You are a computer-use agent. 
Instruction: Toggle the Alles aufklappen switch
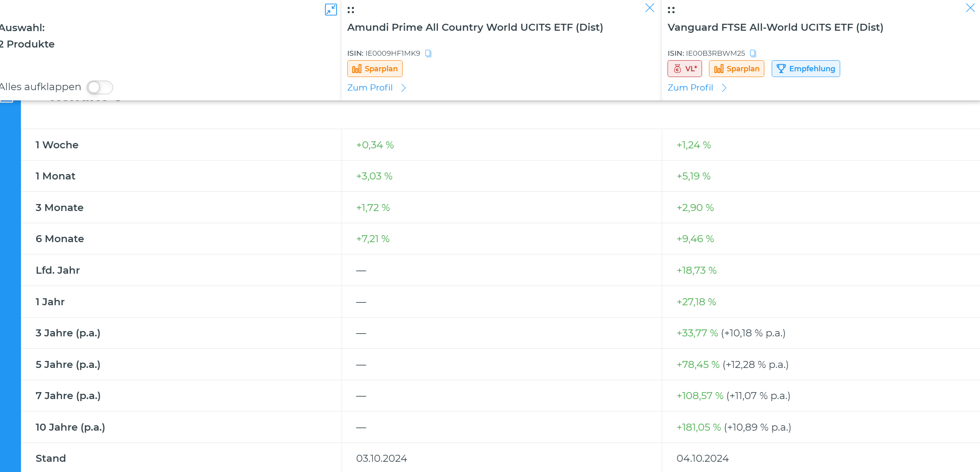coord(100,87)
